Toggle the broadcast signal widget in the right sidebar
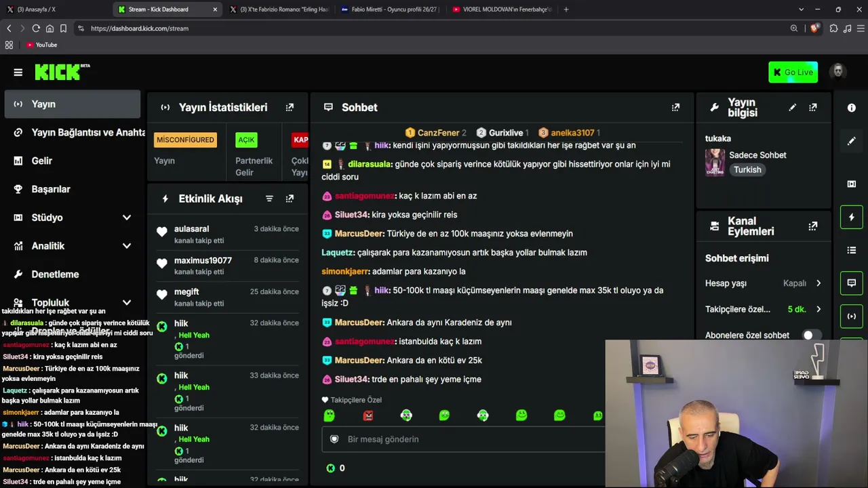This screenshot has width=868, height=488. (x=852, y=316)
